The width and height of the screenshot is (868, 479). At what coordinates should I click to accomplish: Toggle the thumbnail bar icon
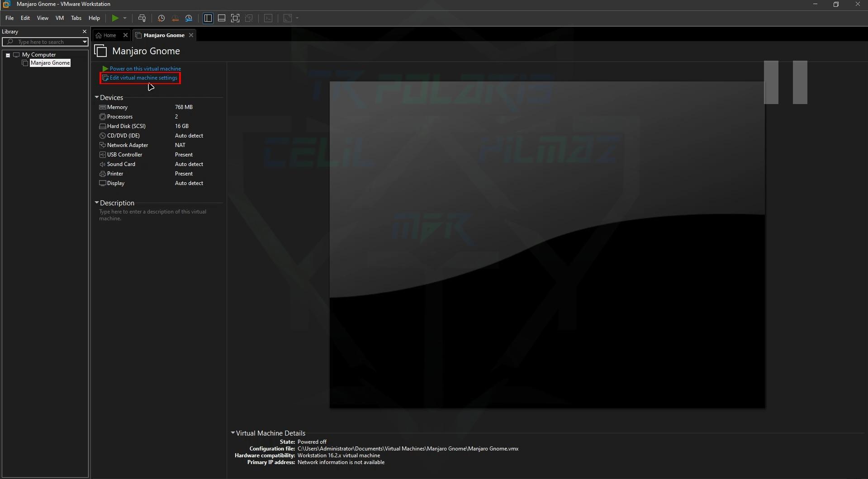pyautogui.click(x=222, y=18)
